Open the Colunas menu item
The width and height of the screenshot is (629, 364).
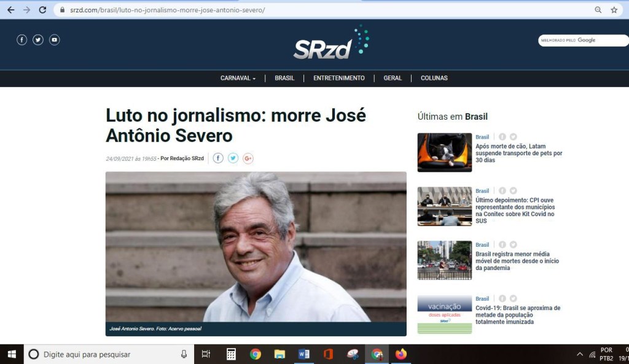click(434, 78)
